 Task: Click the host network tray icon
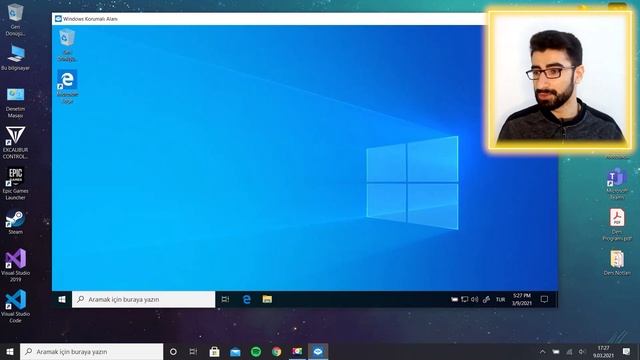point(569,352)
